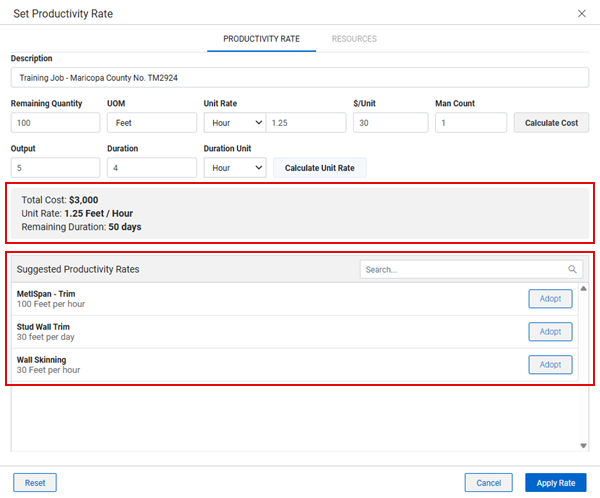Click the Unit Rate 1.25 Feet / Hour summary
The height and width of the screenshot is (498, 600).
(77, 213)
